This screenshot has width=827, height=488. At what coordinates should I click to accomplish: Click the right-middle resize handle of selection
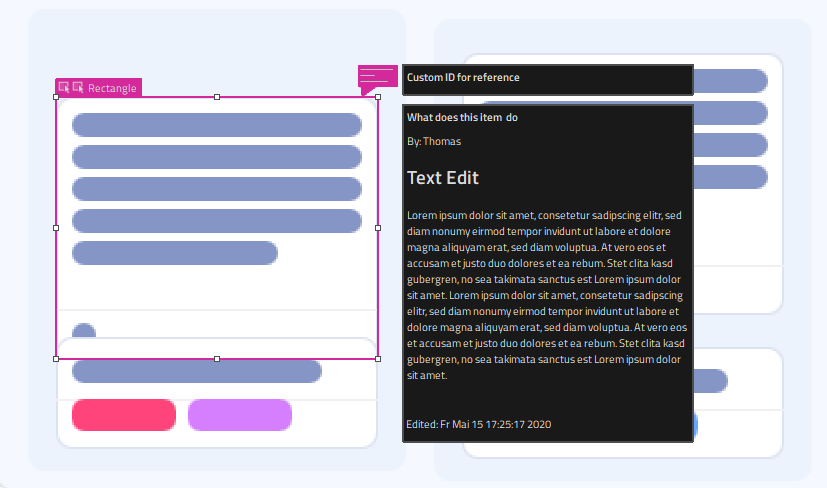point(378,228)
